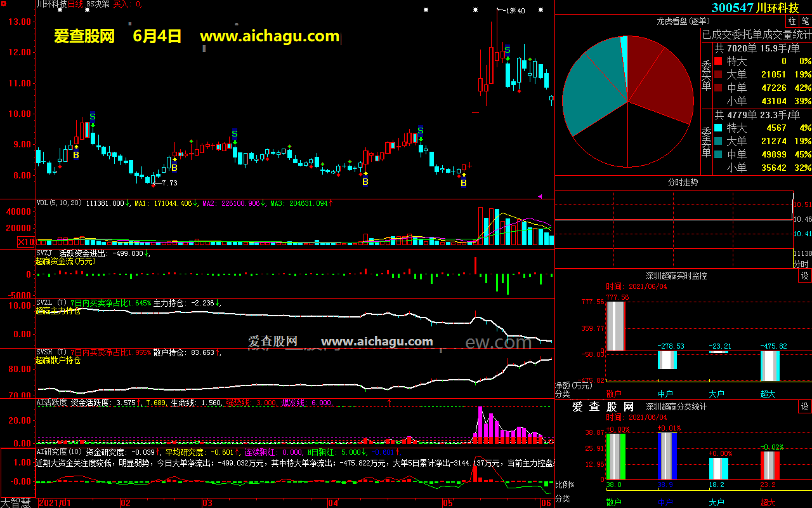This screenshot has height=508, width=812.
Task: Click the AI活跃度 indicator label
Action: tap(51, 403)
